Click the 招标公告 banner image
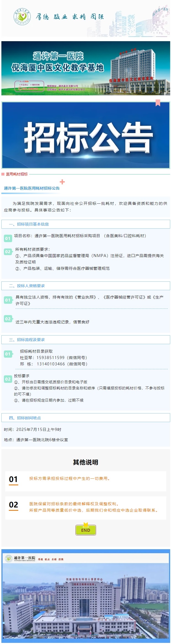 click(x=86, y=135)
